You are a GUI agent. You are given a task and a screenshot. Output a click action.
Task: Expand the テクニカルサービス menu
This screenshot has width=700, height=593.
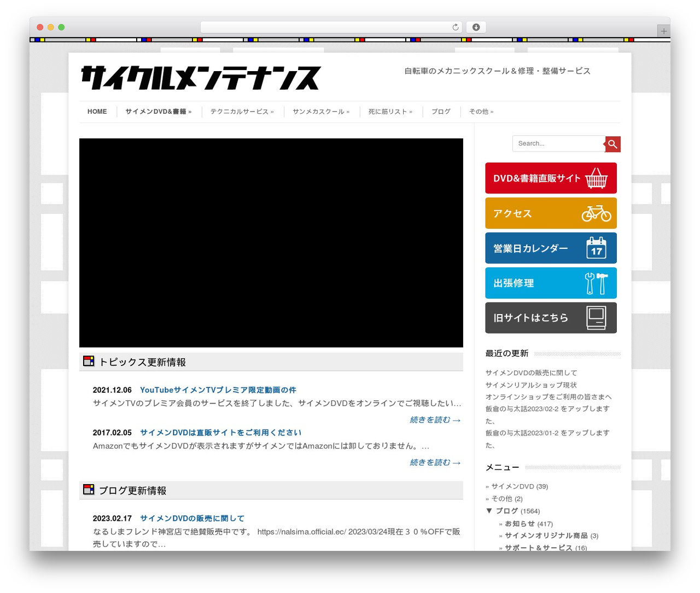[242, 112]
